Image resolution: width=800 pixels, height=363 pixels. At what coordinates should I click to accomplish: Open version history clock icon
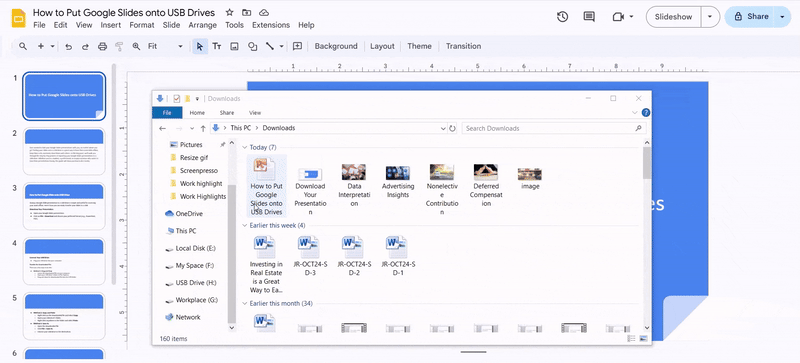(562, 17)
